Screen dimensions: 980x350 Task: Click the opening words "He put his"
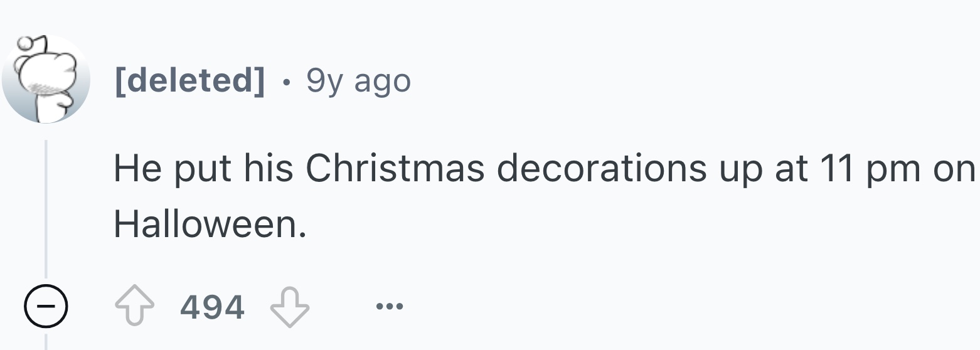[203, 168]
